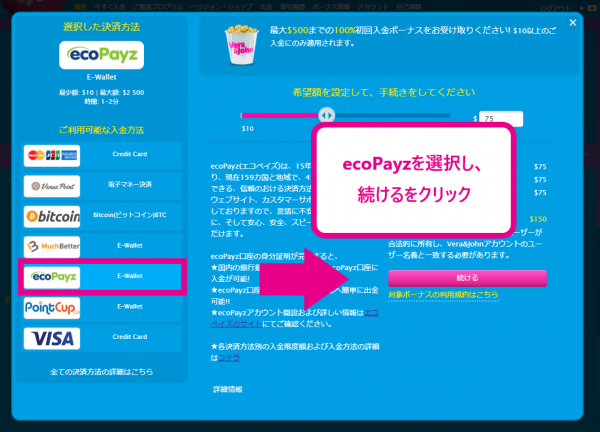
Task: Click the ご利用可能な入金方法 heading
Action: 101,130
